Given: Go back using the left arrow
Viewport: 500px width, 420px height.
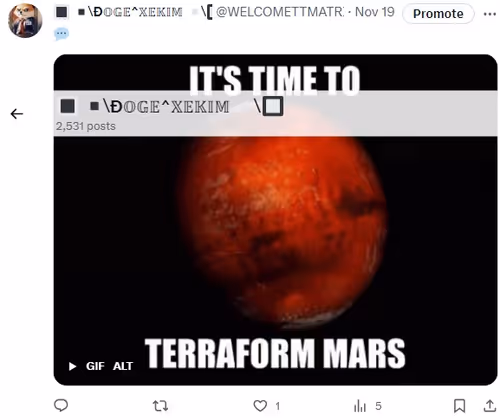Looking at the screenshot, I should click(17, 114).
